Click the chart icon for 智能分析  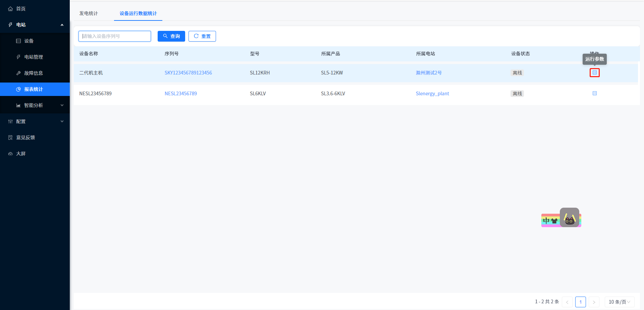(x=18, y=105)
